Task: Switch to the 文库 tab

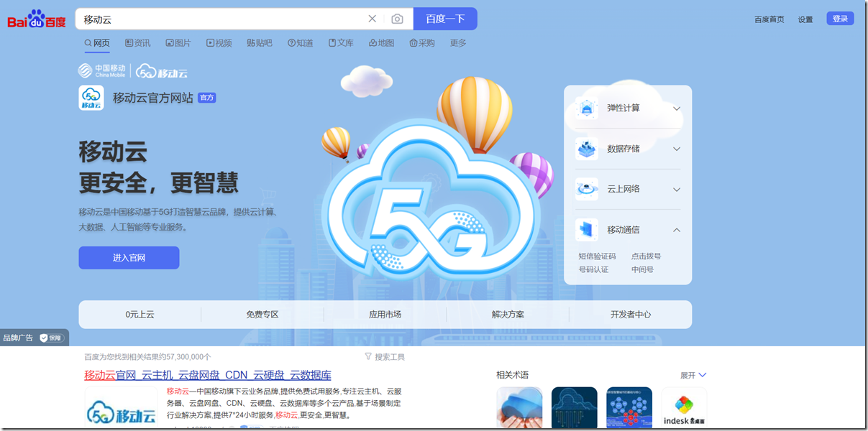Action: coord(341,43)
